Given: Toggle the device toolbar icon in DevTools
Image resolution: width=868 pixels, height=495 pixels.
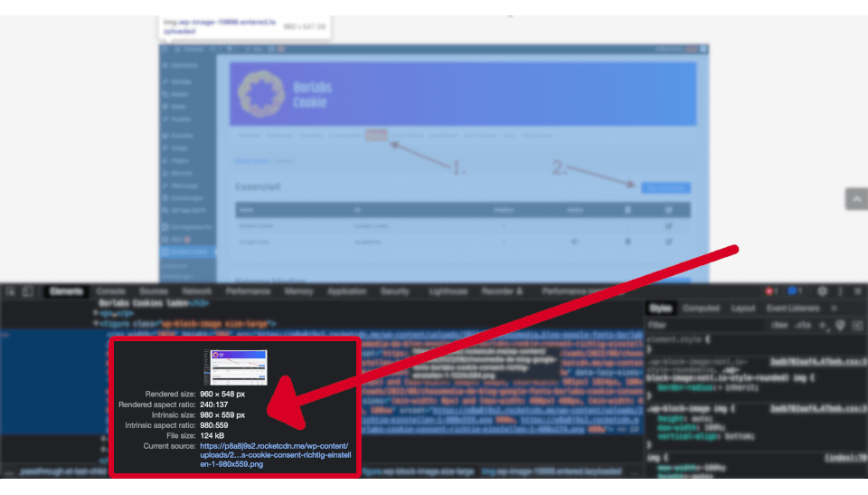Looking at the screenshot, I should (28, 291).
